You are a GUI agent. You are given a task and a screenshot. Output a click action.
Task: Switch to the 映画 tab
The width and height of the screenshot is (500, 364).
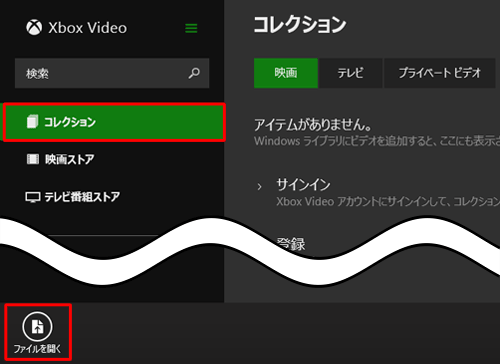click(286, 73)
